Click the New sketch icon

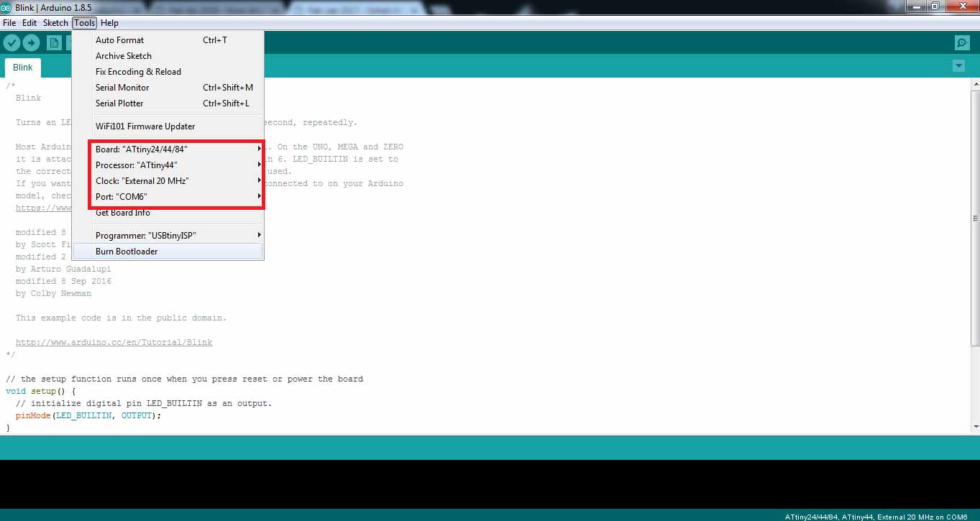pos(54,43)
